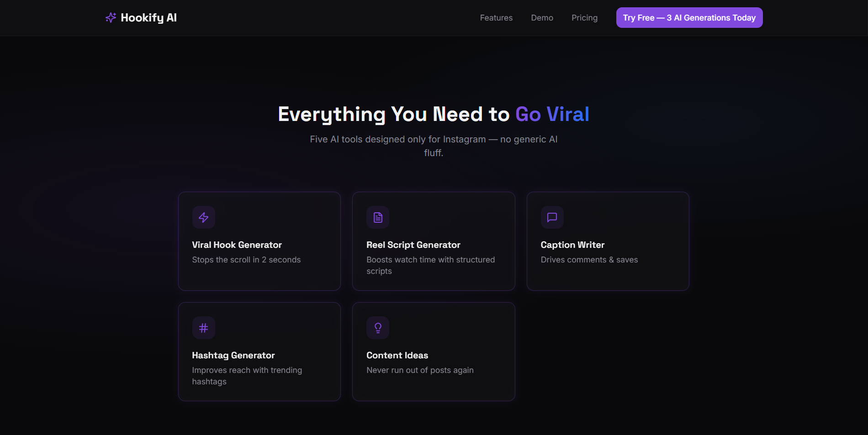Open the Content Ideas tool card

click(433, 351)
